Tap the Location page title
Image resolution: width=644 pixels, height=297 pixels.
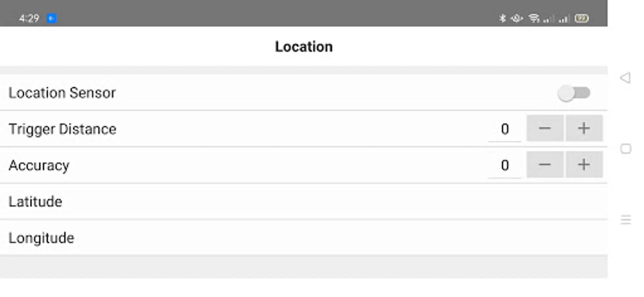coord(304,47)
